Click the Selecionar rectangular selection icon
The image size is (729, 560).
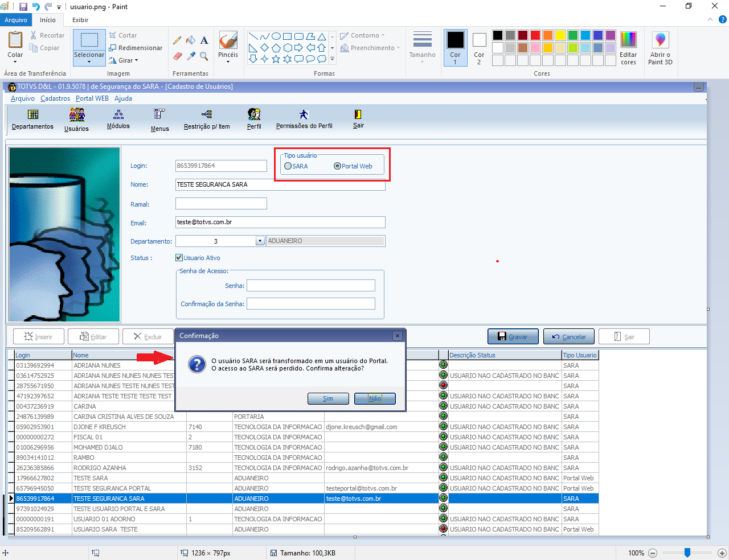click(89, 40)
